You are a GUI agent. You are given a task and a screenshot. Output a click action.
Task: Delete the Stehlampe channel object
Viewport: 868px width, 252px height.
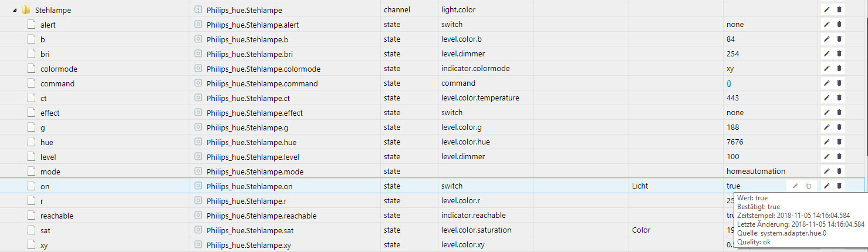[x=839, y=10]
